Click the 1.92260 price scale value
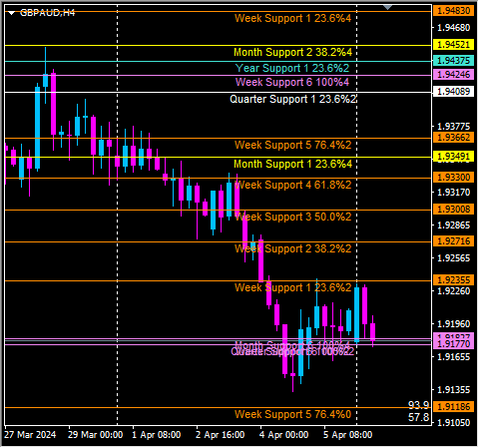 pos(453,291)
